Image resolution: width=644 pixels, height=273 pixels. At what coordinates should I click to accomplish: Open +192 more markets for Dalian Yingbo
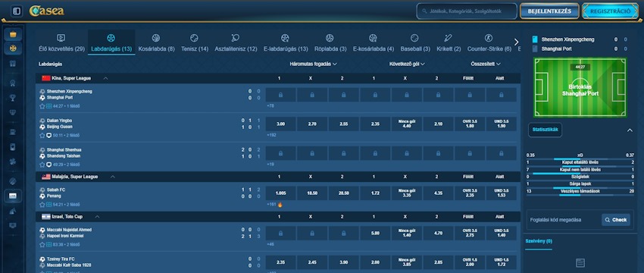click(270, 135)
